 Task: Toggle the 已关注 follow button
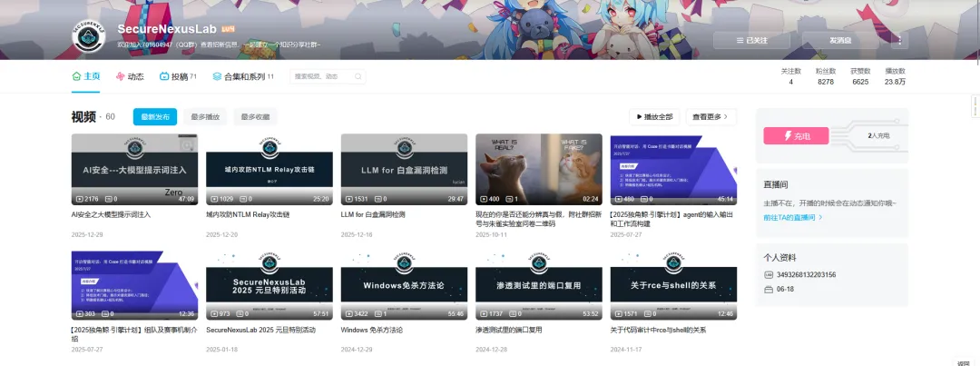(751, 40)
